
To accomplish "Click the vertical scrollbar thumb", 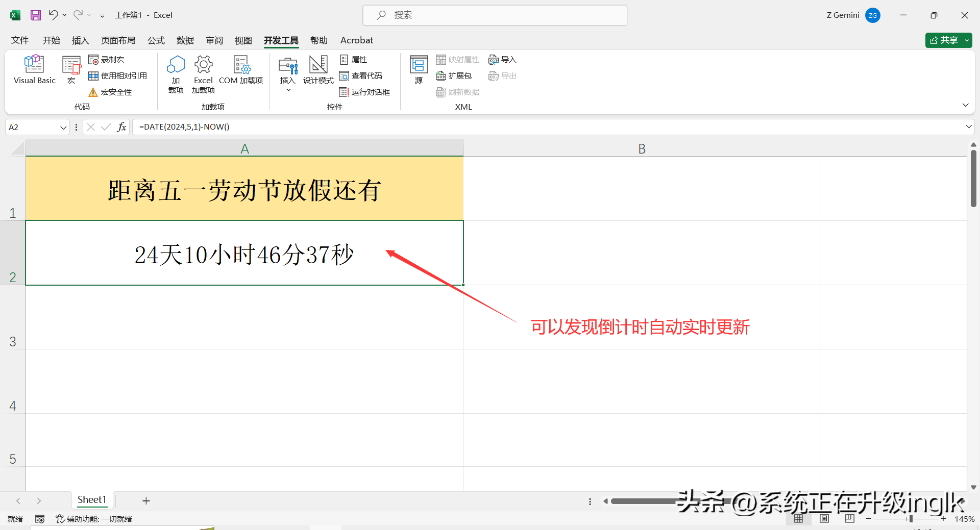I will [x=973, y=179].
